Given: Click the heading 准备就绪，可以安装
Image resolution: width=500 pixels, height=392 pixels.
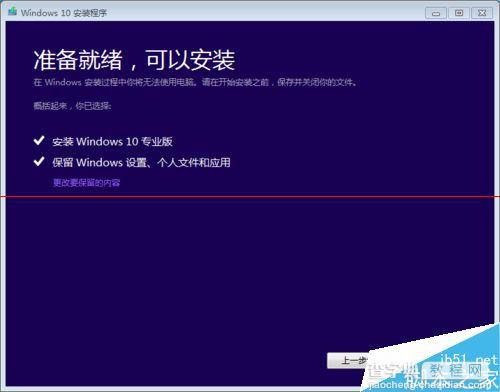Looking at the screenshot, I should (134, 61).
